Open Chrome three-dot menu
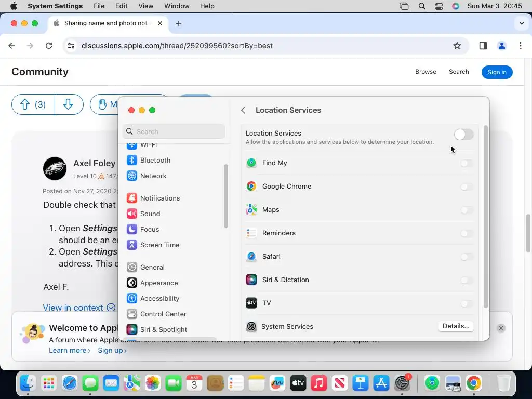 point(520,46)
